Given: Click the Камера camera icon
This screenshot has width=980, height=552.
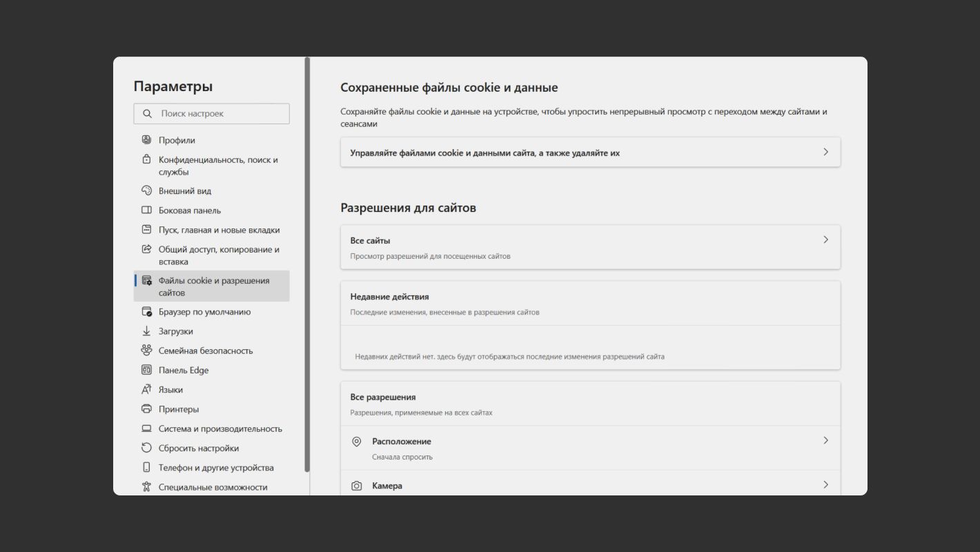Looking at the screenshot, I should (357, 486).
